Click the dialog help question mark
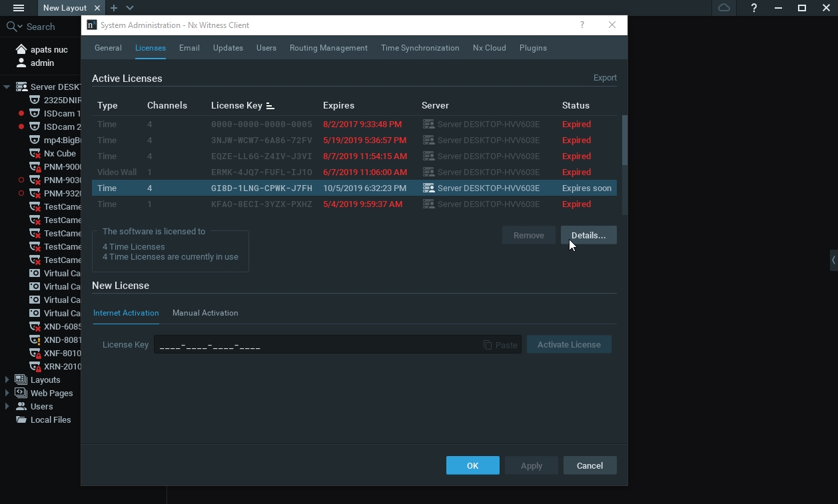The width and height of the screenshot is (838, 504). tap(582, 25)
